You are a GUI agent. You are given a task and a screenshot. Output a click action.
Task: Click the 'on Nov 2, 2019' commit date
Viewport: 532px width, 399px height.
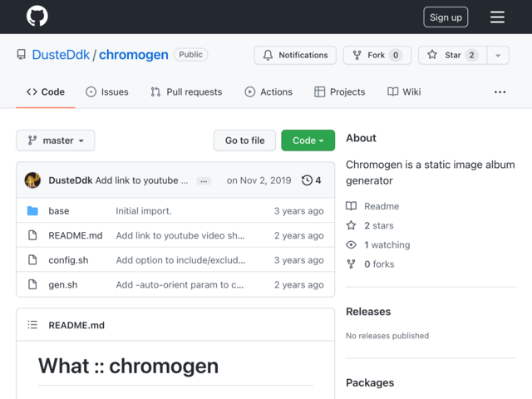[x=259, y=180]
